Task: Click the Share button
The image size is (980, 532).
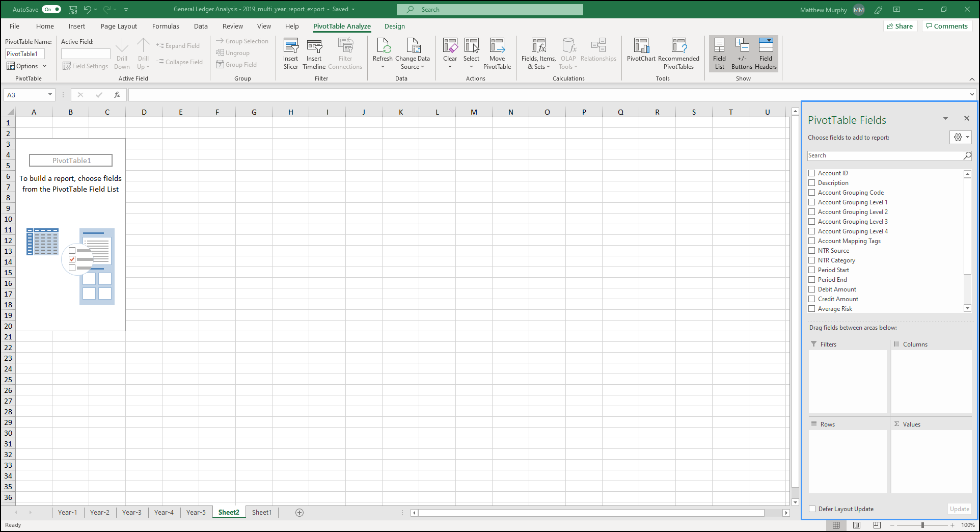Action: coord(900,26)
